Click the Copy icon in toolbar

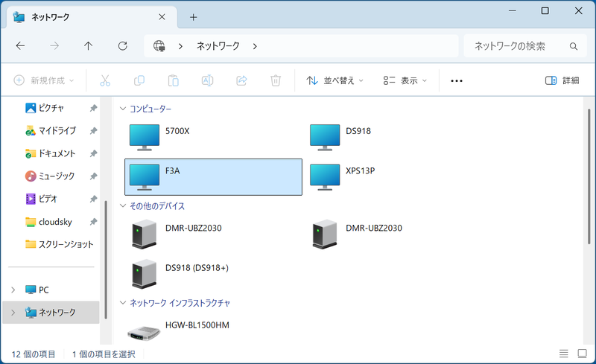[139, 80]
